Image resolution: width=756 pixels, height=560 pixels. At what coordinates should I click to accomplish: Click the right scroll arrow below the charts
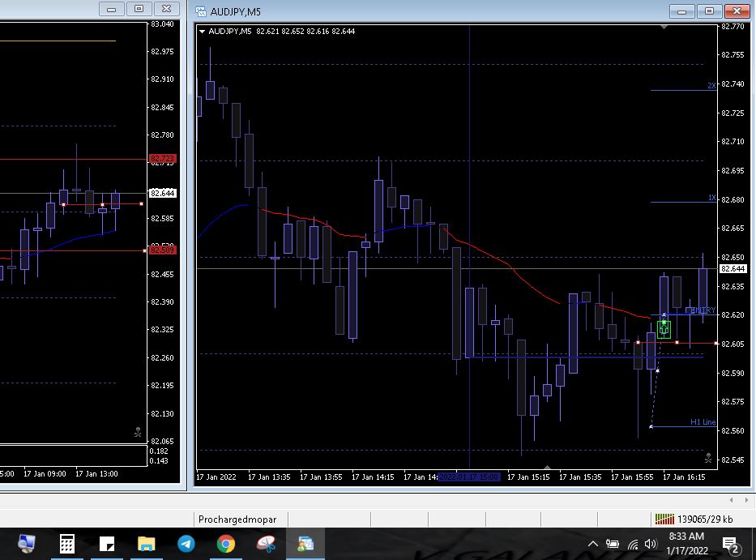tap(746, 500)
